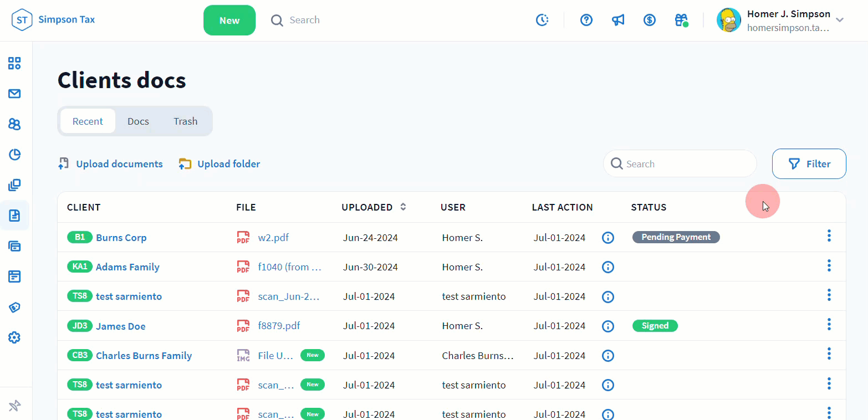Click the settings gear icon in sidebar
The height and width of the screenshot is (420, 868).
coord(14,337)
